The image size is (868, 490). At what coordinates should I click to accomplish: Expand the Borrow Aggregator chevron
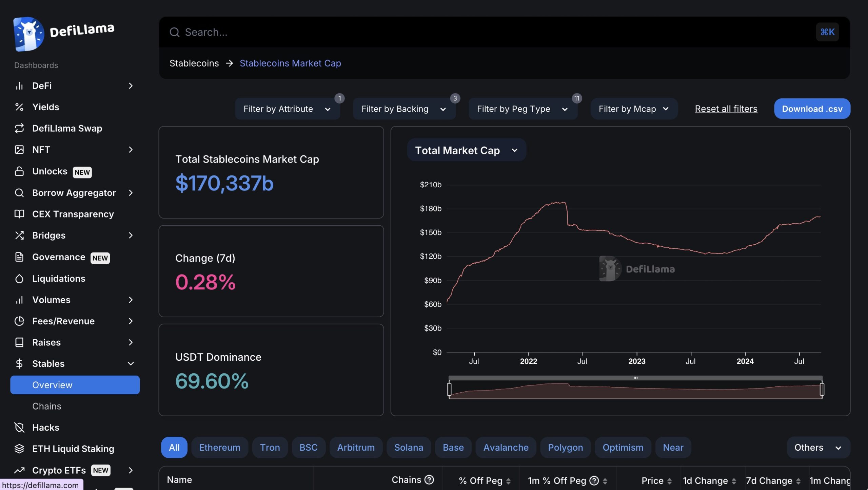pos(131,193)
